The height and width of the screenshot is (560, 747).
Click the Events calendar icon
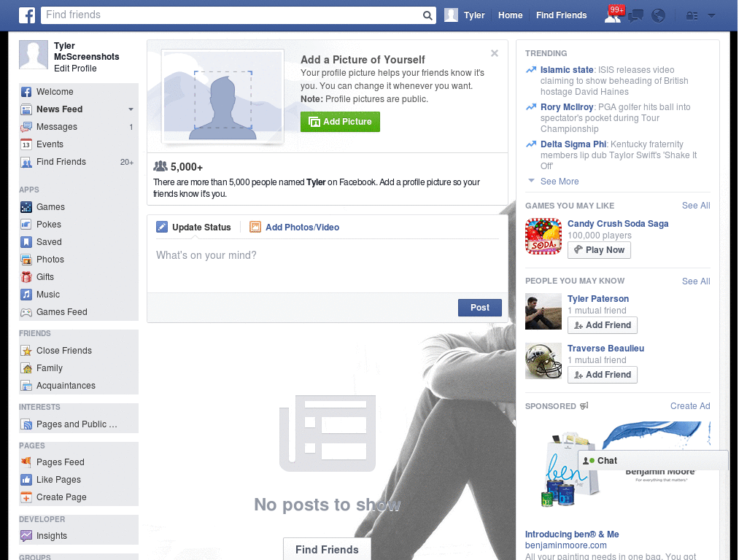click(x=26, y=144)
